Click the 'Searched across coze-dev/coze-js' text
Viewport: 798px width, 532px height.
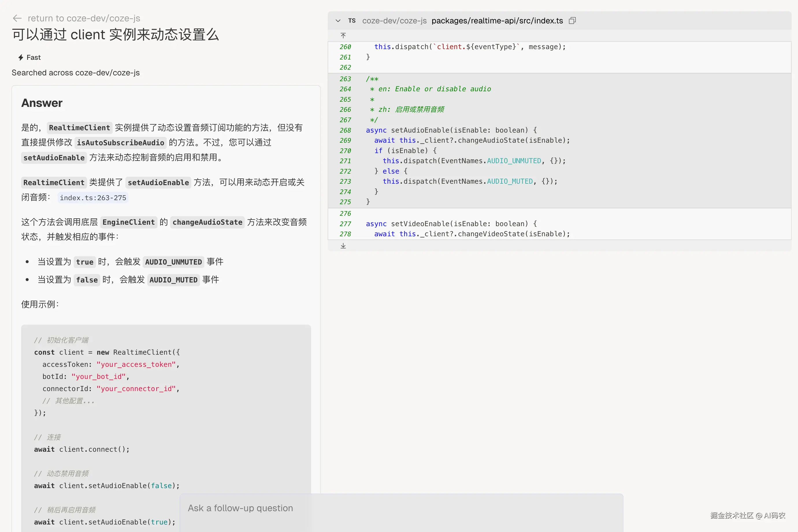point(75,73)
